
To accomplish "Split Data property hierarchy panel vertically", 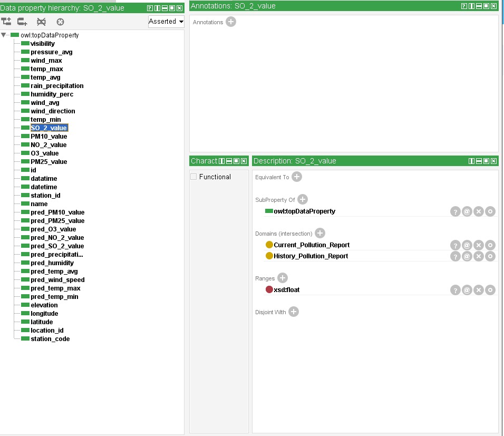I will [157, 8].
